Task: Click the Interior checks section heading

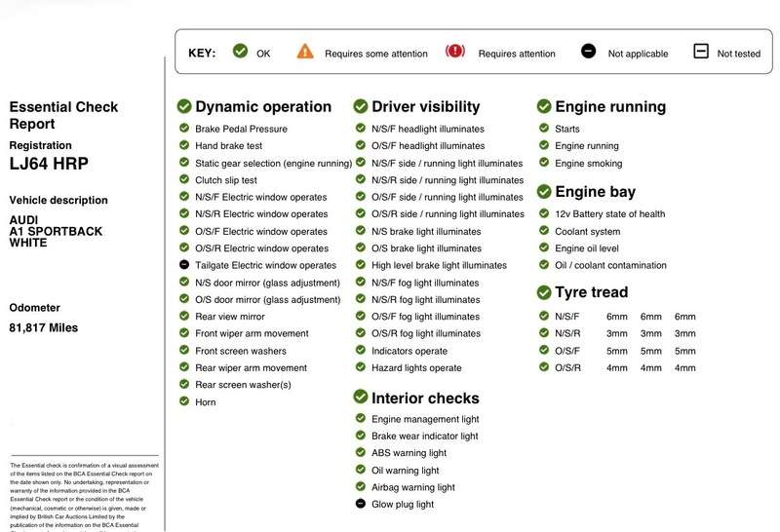Action: click(425, 398)
